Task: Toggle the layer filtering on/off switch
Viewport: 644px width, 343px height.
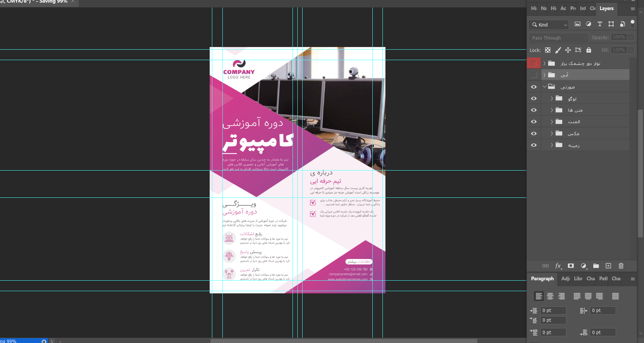Action: (632, 24)
